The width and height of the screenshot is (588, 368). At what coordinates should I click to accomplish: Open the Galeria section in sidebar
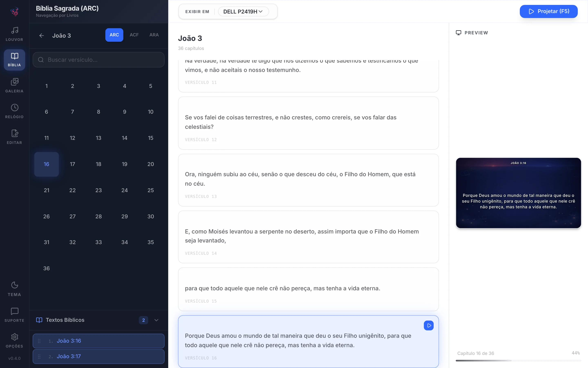coord(14,85)
